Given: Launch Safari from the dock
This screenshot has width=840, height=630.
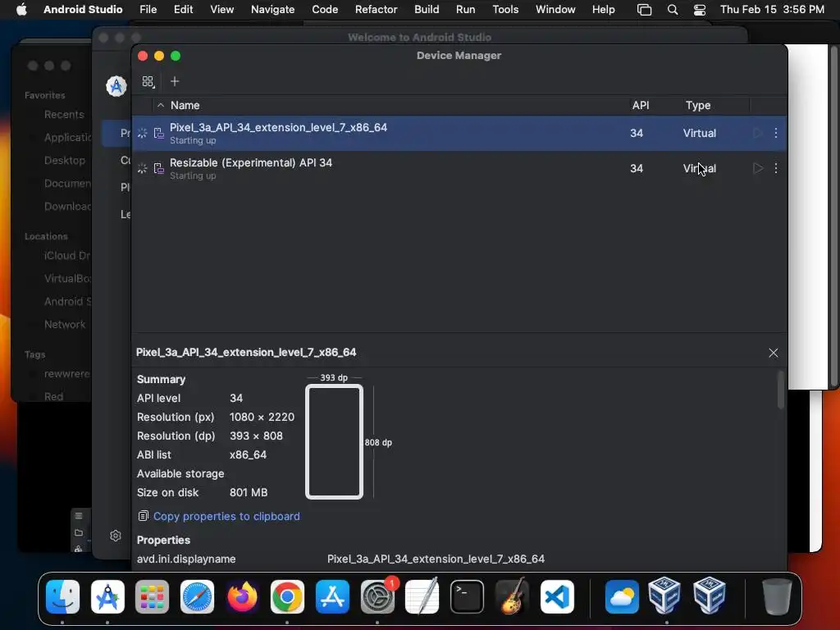Looking at the screenshot, I should click(197, 596).
